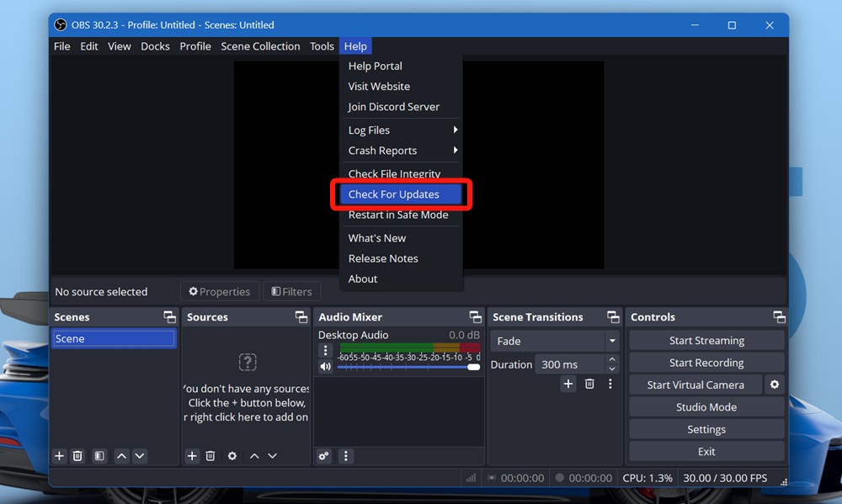The height and width of the screenshot is (504, 842).
Task: Mute Desktop Audio speaker icon
Action: click(x=325, y=365)
